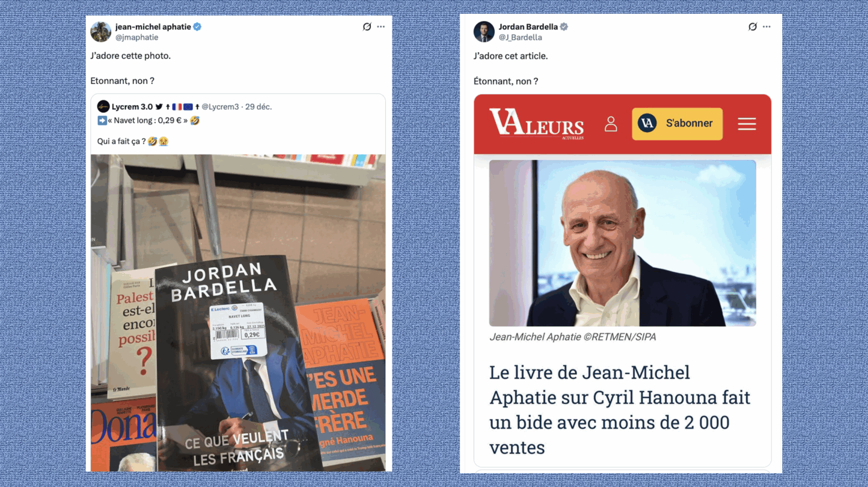Click the 29 déc. timestamp on quoted tweet
Image resolution: width=868 pixels, height=487 pixels.
[x=258, y=107]
